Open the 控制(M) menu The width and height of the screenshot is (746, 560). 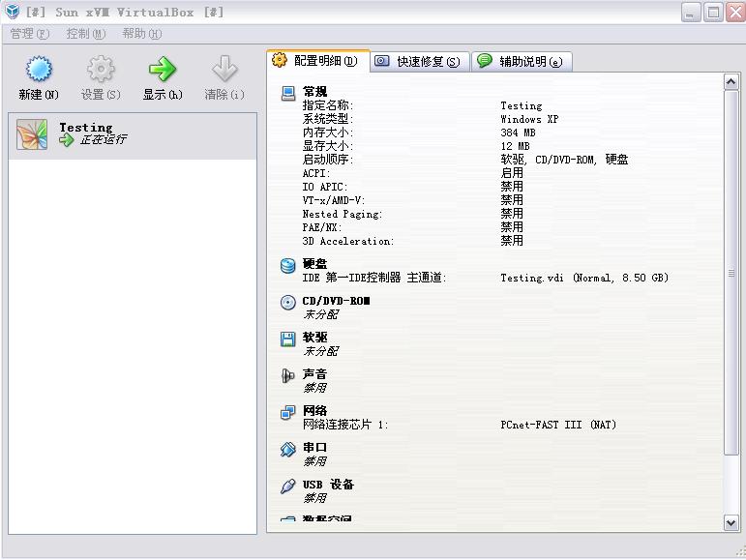[x=86, y=34]
